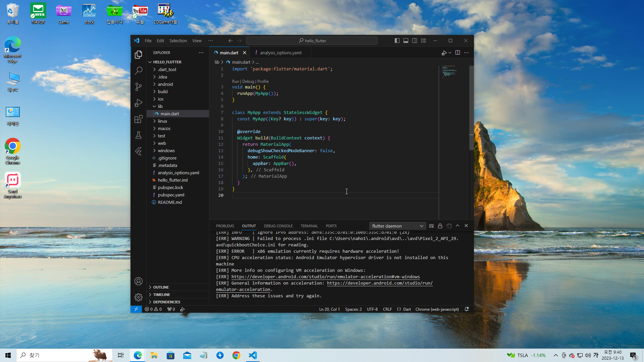Open the Edit menu
This screenshot has height=362, width=644.
(x=160, y=41)
